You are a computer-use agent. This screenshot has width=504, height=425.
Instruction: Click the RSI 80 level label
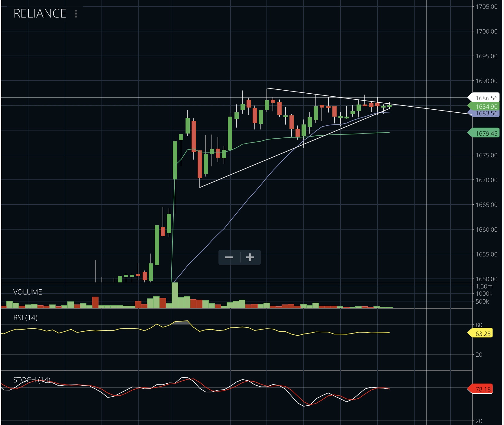[479, 325]
